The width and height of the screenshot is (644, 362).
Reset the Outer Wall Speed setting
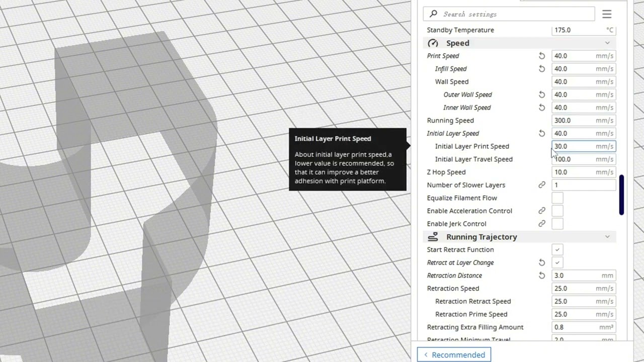pyautogui.click(x=542, y=95)
